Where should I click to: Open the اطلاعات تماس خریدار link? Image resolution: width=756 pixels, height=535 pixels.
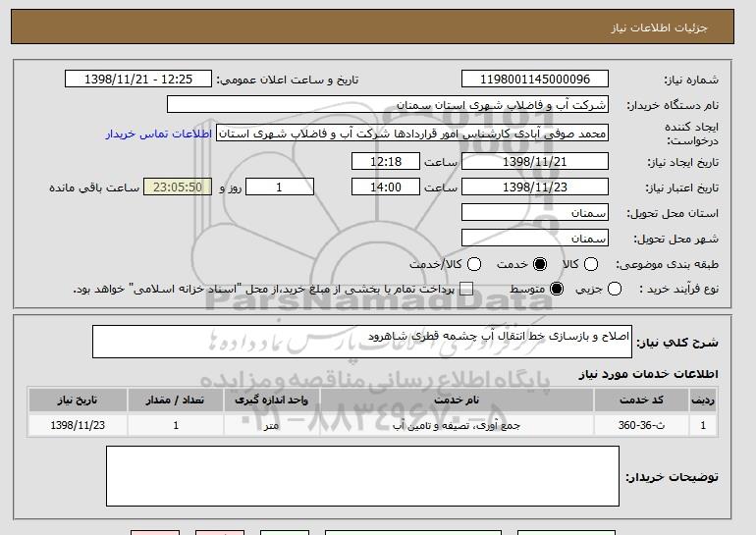[x=159, y=134]
